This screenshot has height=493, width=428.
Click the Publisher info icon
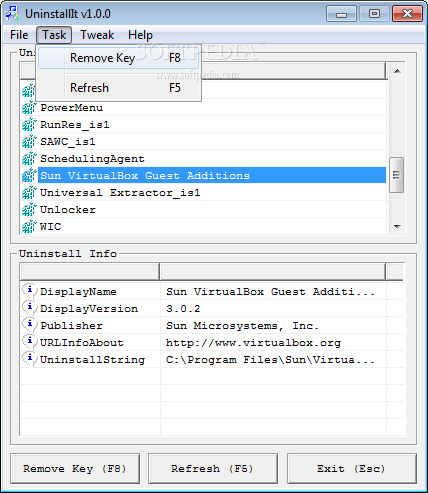(x=29, y=325)
